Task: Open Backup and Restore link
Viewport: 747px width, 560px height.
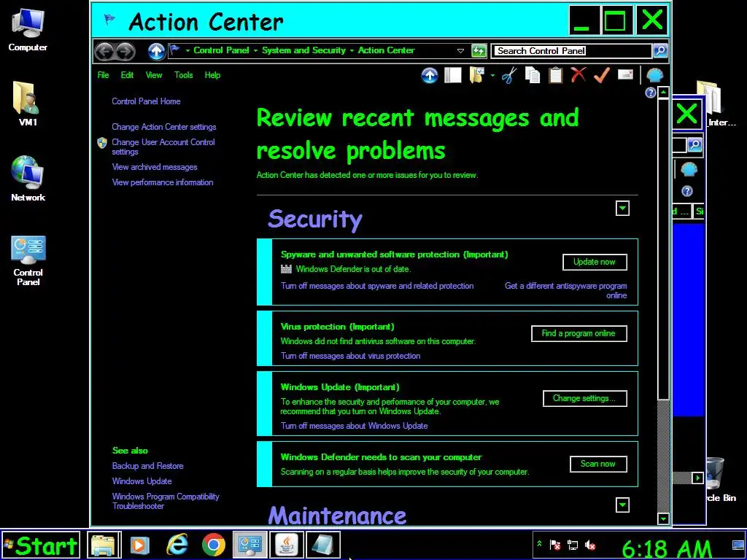Action: coord(147,466)
